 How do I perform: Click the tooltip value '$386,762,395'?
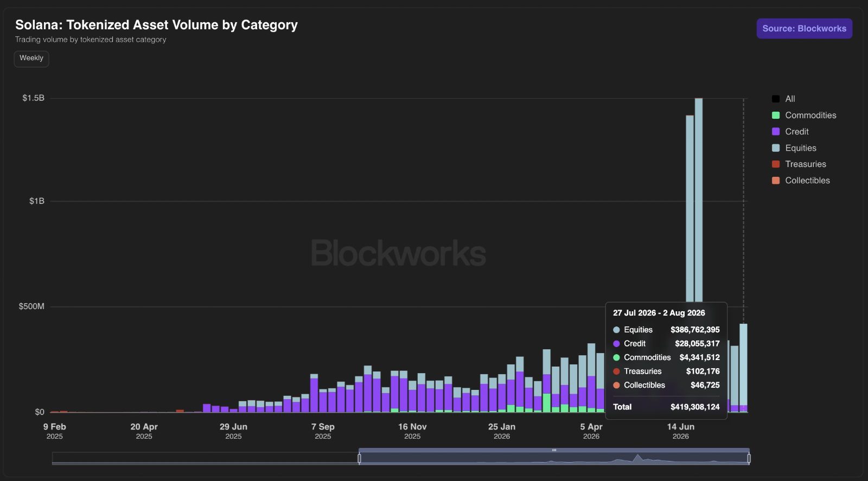coord(695,330)
